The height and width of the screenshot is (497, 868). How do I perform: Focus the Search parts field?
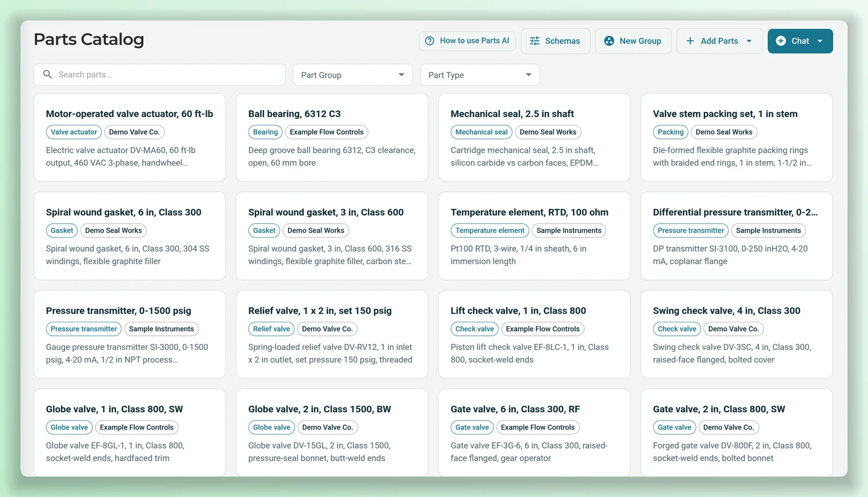point(159,75)
